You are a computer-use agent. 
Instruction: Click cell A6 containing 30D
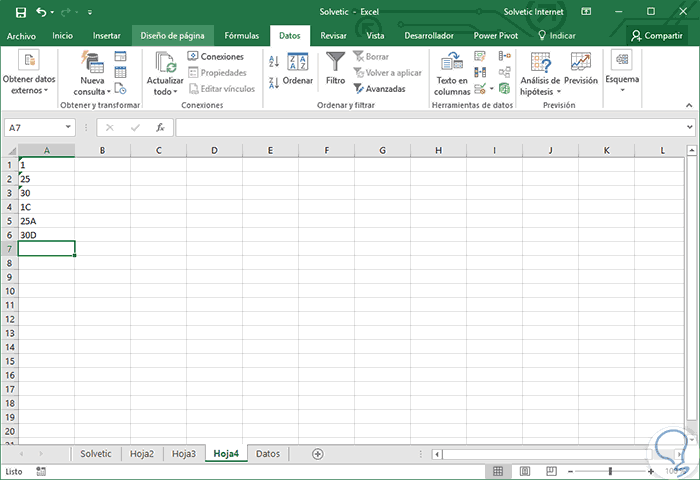coord(46,235)
